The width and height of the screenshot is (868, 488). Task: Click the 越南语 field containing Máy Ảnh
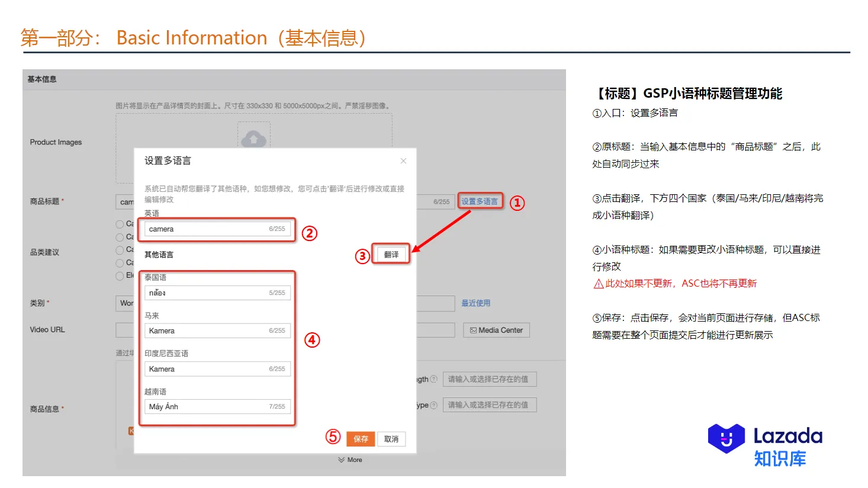point(217,407)
